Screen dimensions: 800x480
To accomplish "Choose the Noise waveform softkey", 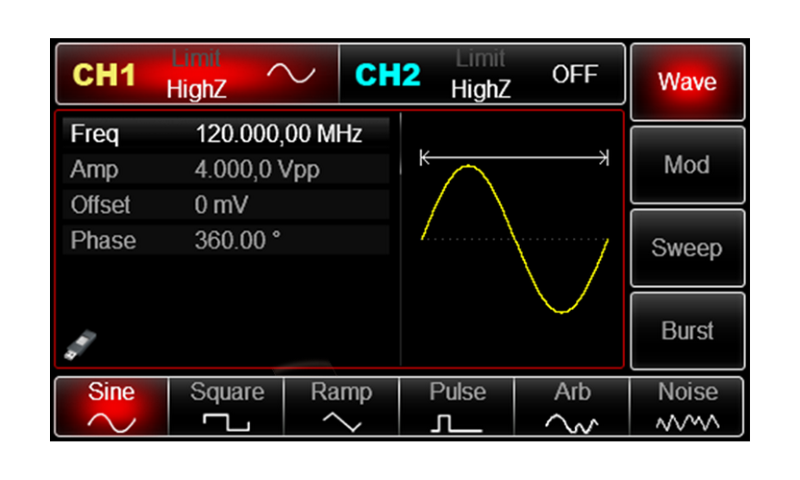I will tap(687, 407).
